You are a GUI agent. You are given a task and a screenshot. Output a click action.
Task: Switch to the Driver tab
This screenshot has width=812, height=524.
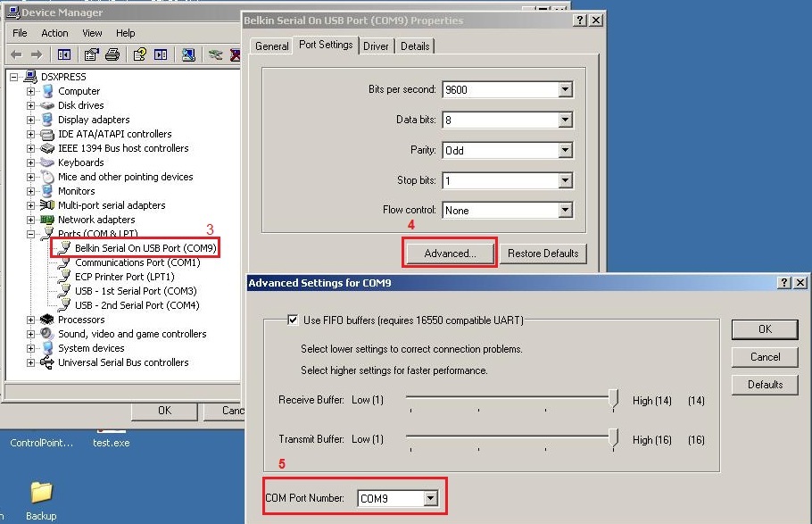[x=375, y=46]
